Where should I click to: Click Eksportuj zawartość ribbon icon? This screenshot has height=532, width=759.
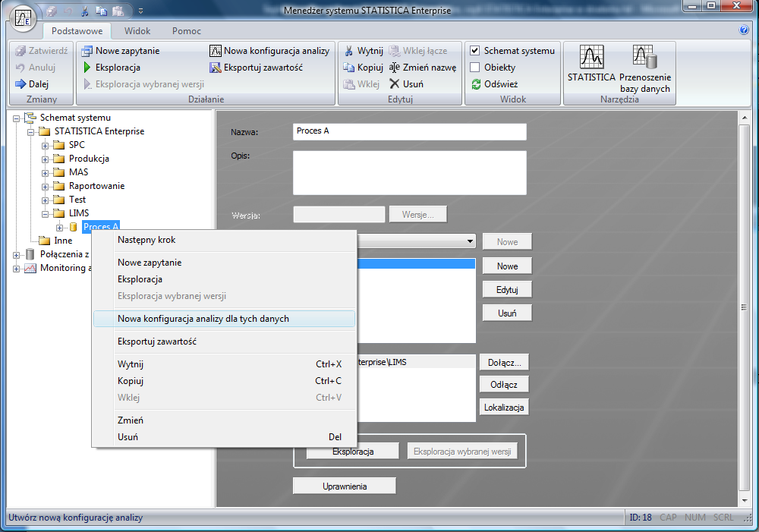pos(216,68)
